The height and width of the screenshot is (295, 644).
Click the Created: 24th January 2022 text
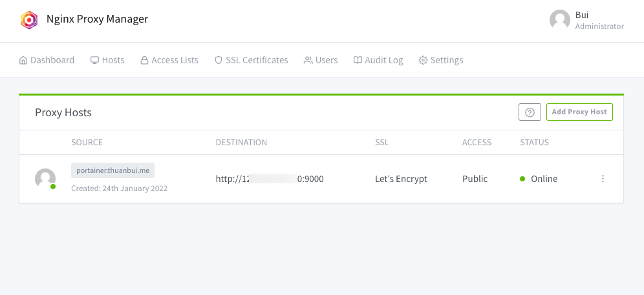tap(120, 188)
